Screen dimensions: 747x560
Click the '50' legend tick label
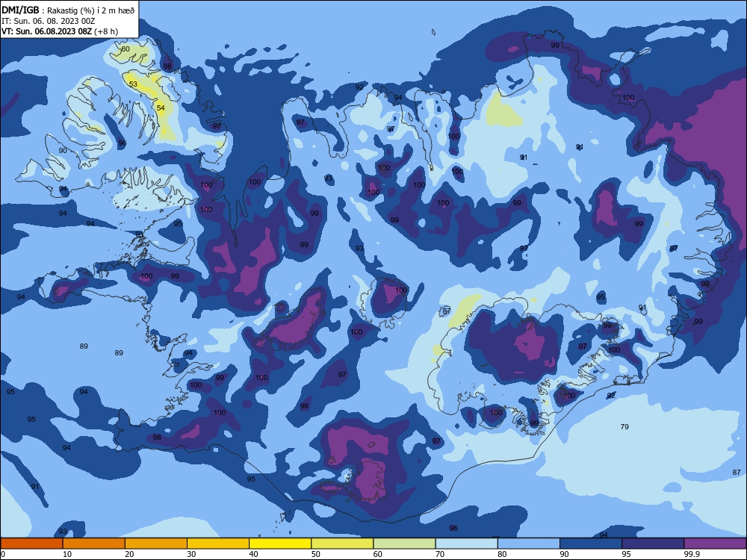pyautogui.click(x=315, y=554)
